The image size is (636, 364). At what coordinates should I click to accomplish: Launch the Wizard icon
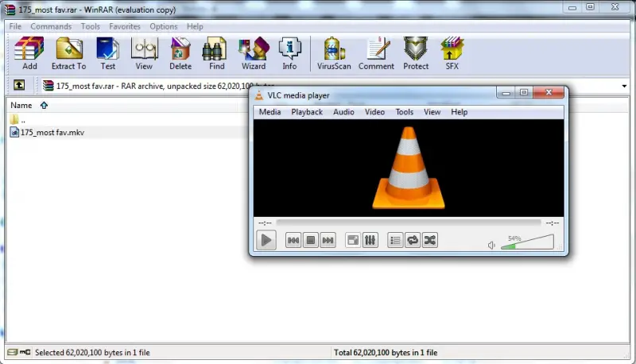[x=254, y=53]
